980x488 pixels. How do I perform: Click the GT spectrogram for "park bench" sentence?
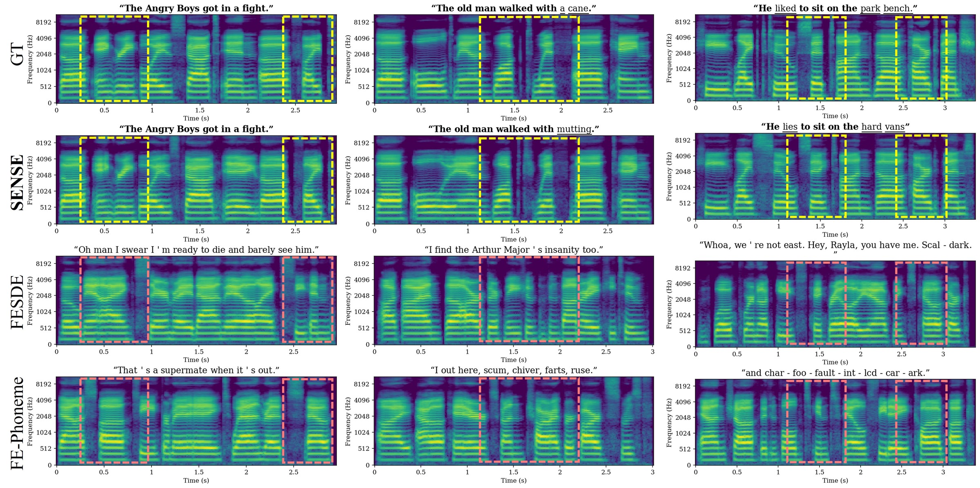coord(835,58)
